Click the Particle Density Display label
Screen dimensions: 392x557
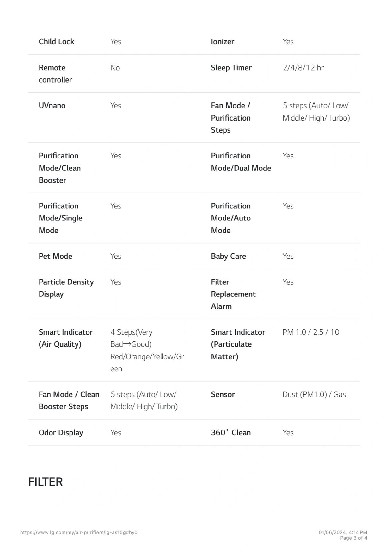66,288
